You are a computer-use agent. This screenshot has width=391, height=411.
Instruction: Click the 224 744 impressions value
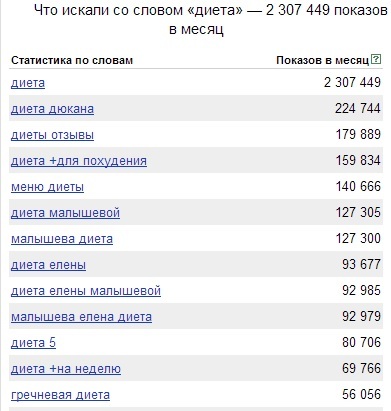tap(358, 108)
